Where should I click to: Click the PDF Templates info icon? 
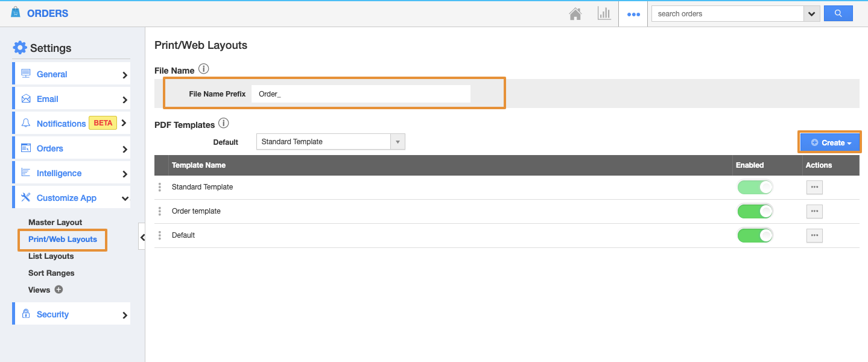point(224,124)
